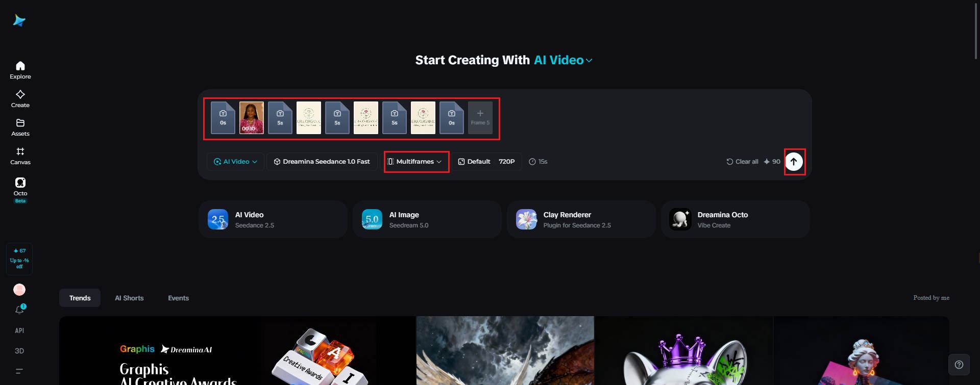The height and width of the screenshot is (385, 980).
Task: Open the user profile avatar
Action: [x=19, y=290]
